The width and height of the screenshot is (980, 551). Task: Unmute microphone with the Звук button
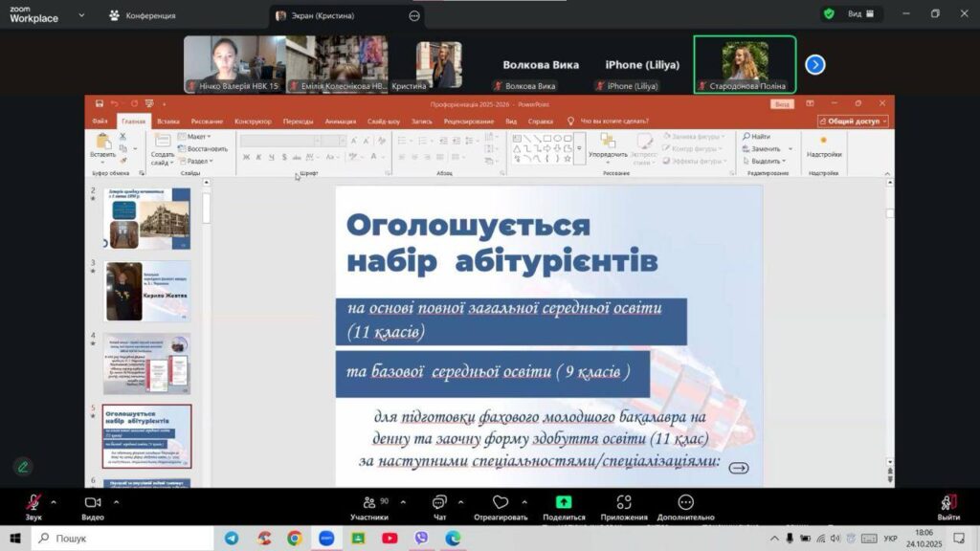(x=33, y=502)
